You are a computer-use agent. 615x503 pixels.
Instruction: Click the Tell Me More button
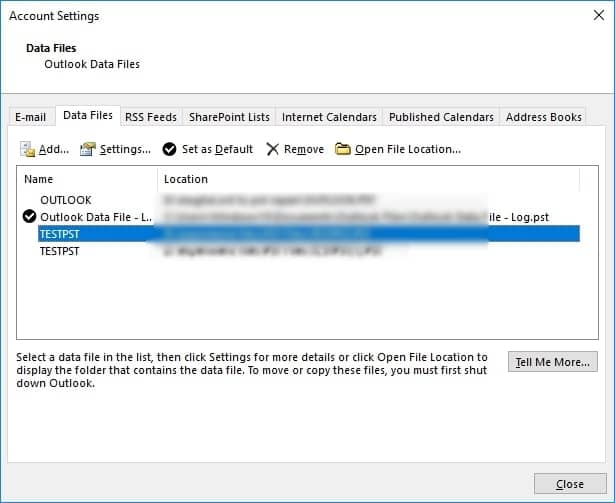point(553,362)
